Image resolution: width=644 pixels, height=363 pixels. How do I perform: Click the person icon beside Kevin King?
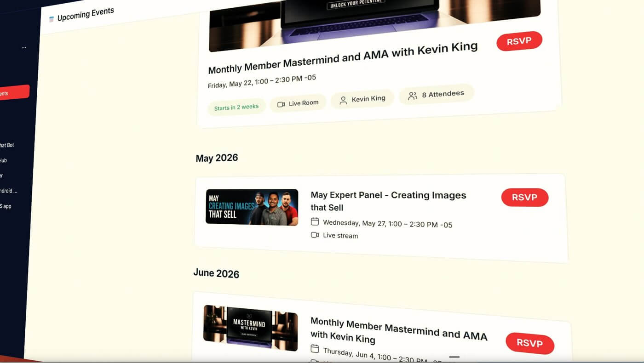(x=343, y=101)
